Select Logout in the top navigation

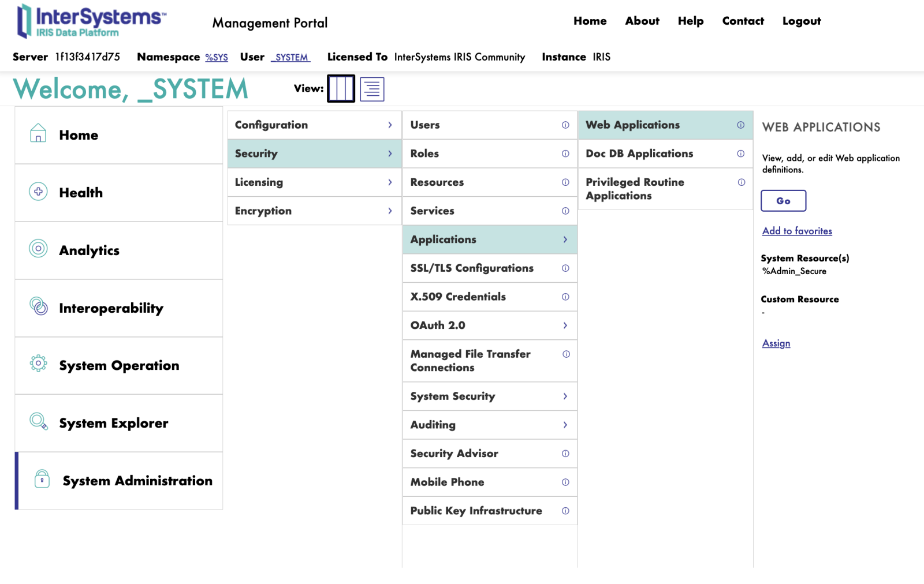[801, 21]
